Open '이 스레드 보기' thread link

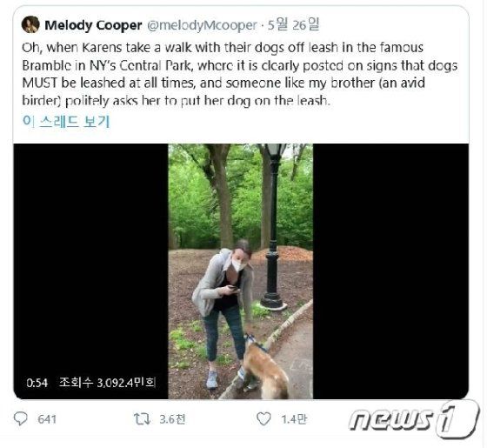pos(66,121)
